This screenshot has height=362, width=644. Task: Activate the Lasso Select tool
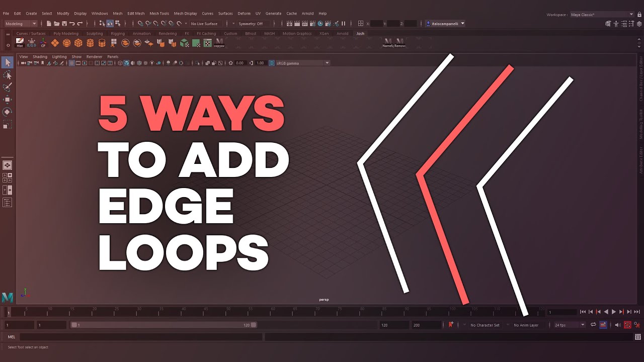[8, 75]
